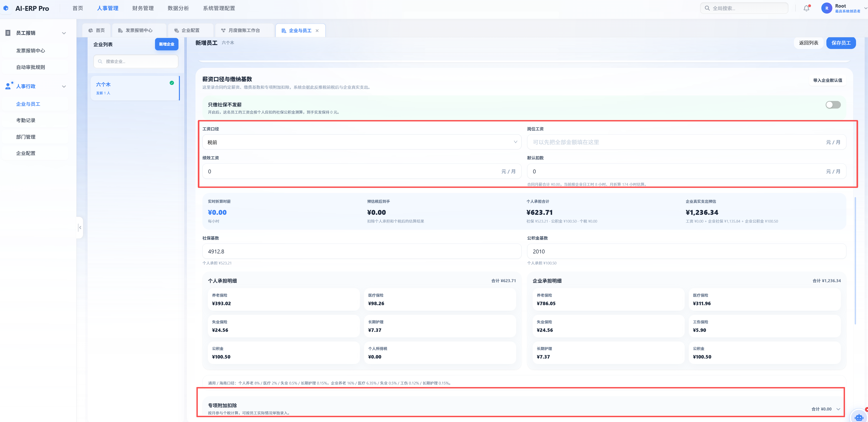The image size is (868, 422).
Task: Click the 员工报销 sidebar icon
Action: (x=8, y=33)
